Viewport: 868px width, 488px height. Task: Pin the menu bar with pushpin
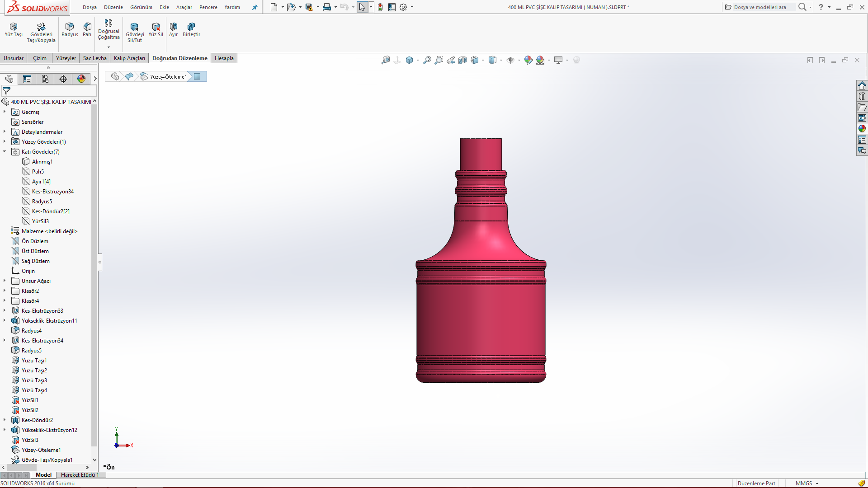255,7
